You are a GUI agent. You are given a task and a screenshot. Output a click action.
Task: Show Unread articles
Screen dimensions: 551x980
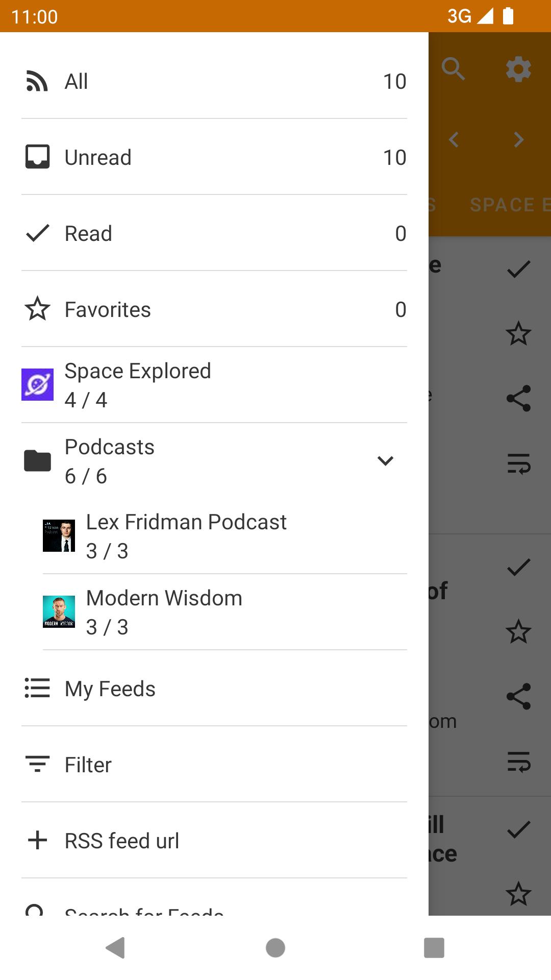tap(214, 157)
